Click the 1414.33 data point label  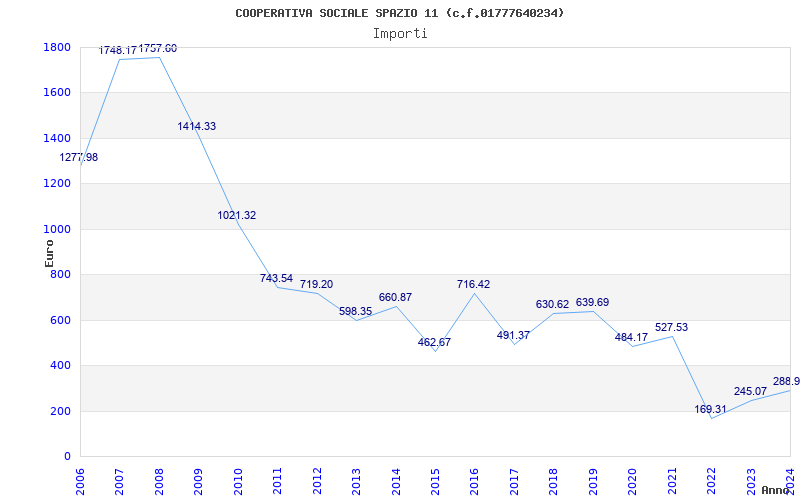click(x=197, y=126)
